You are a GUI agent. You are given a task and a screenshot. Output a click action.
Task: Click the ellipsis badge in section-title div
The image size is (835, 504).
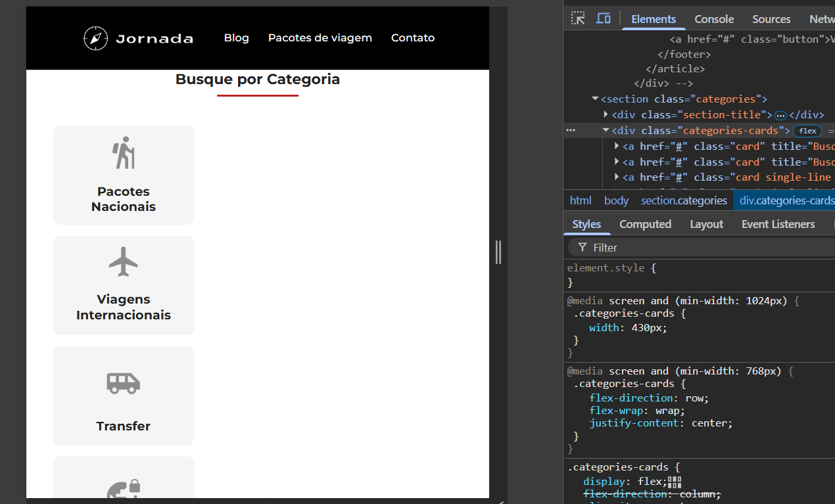780,115
